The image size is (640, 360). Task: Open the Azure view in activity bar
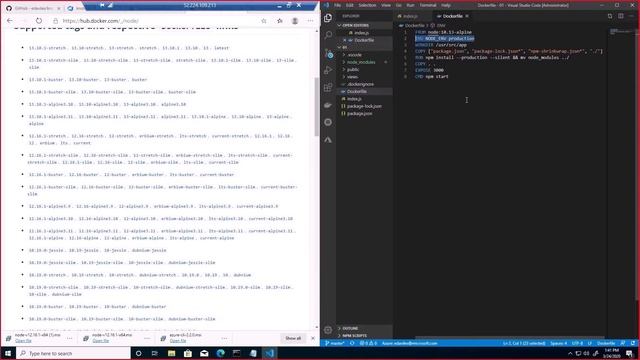tap(328, 140)
